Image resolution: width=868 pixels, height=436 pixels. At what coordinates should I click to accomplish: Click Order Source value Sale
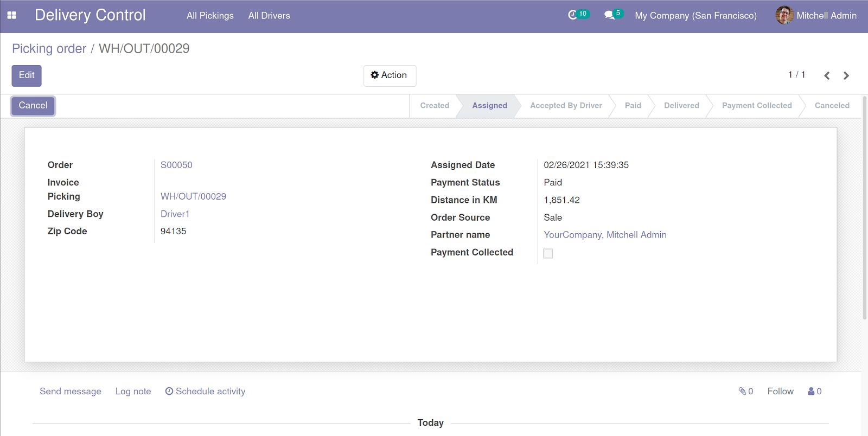tap(553, 217)
